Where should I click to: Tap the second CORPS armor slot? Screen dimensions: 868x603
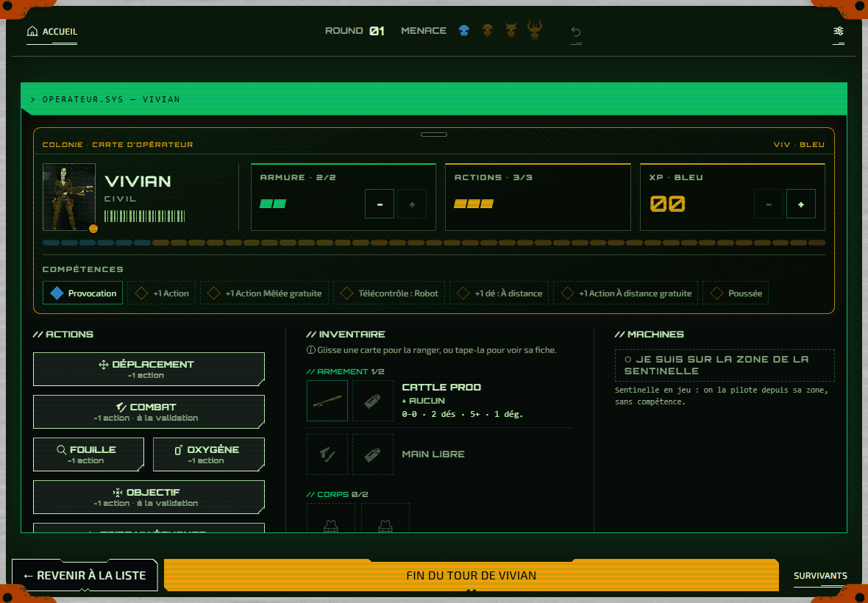tap(385, 518)
